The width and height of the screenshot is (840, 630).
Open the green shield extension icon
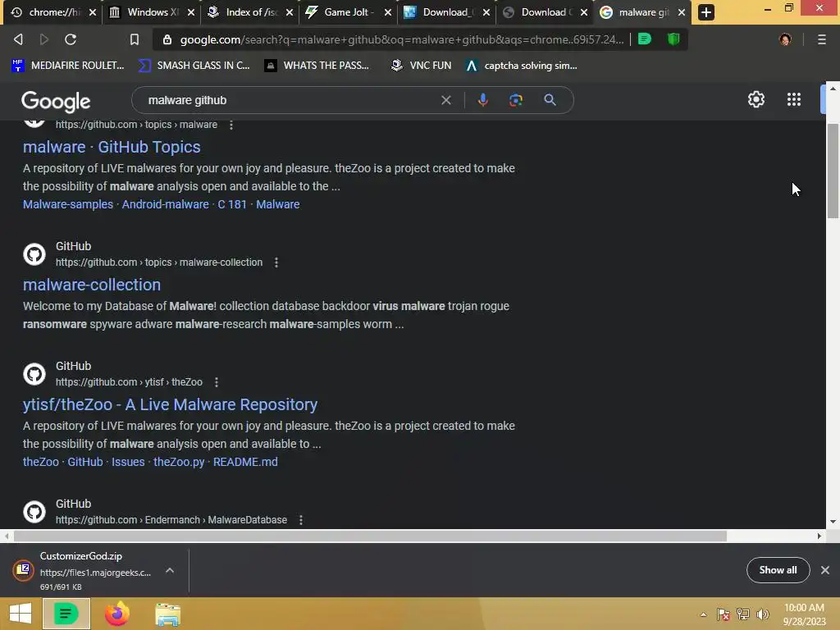coord(673,39)
